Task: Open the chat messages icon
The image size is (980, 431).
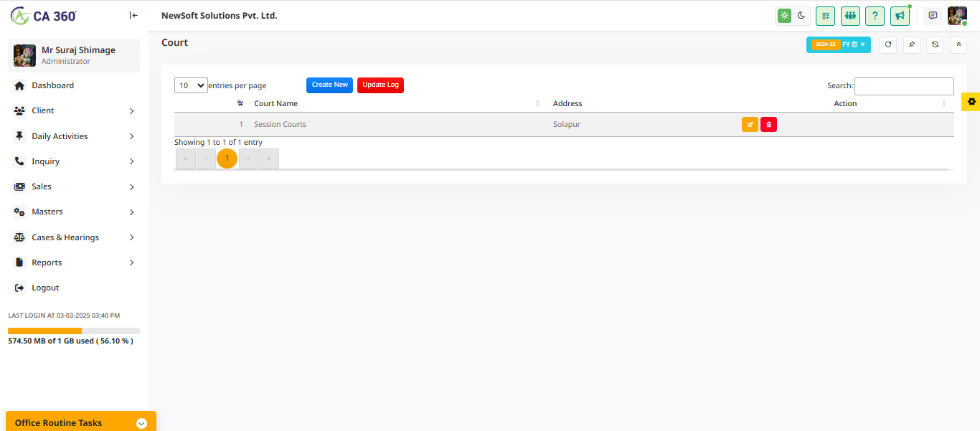Action: 933,16
